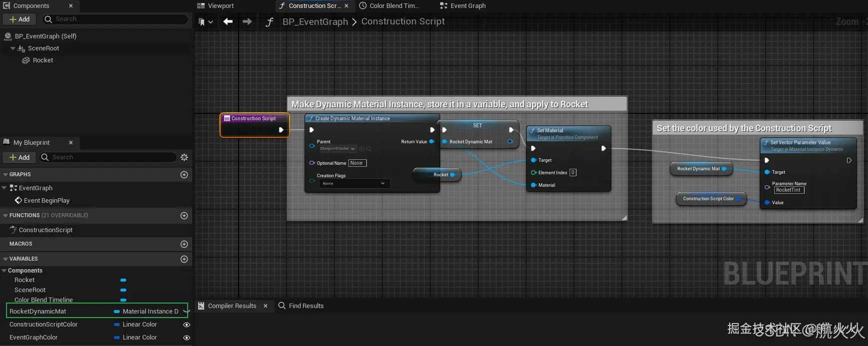Click BP_EventGraph breadcrumb link
868x346 pixels.
[x=315, y=22]
